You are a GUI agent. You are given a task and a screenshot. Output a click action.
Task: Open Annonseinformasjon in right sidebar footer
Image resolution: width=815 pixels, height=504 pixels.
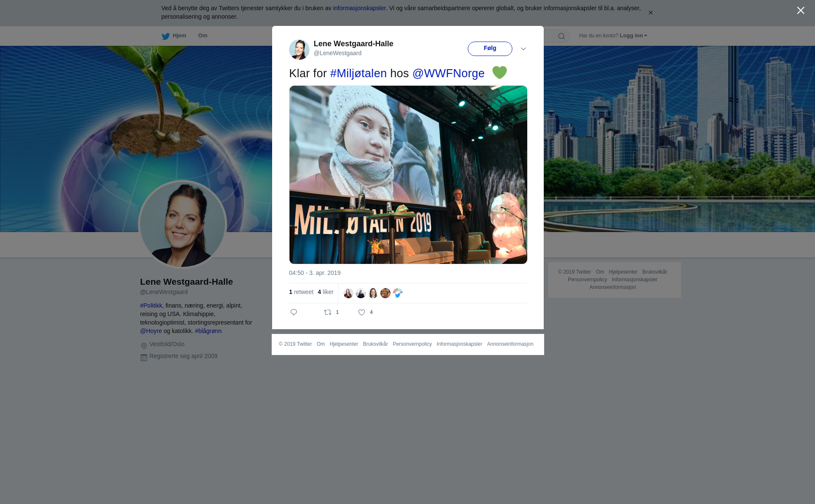613,287
